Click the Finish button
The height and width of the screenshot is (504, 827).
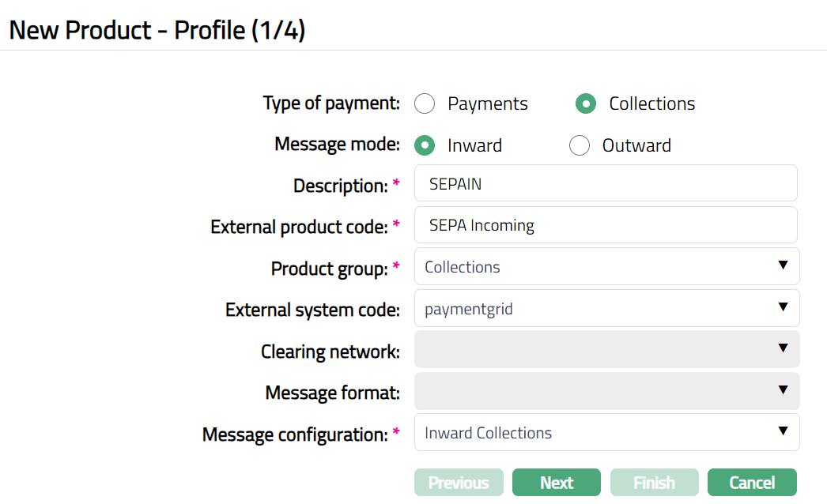pos(654,483)
